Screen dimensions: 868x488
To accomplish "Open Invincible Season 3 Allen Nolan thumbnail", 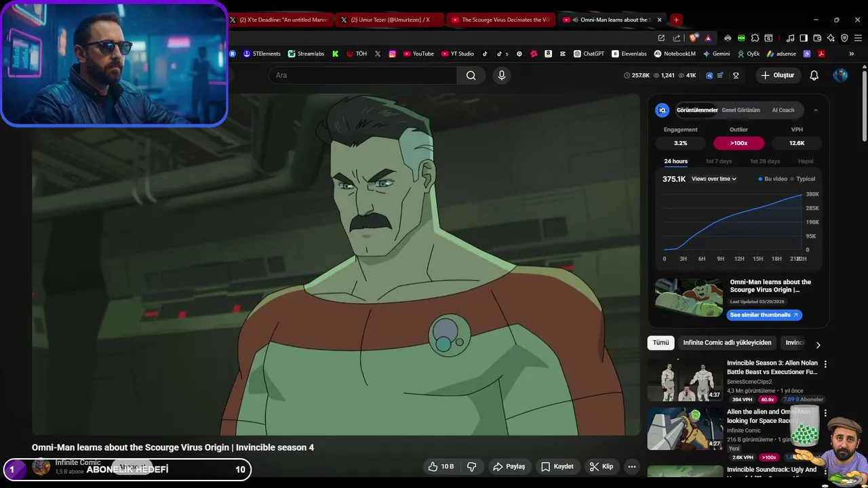I will pos(685,379).
